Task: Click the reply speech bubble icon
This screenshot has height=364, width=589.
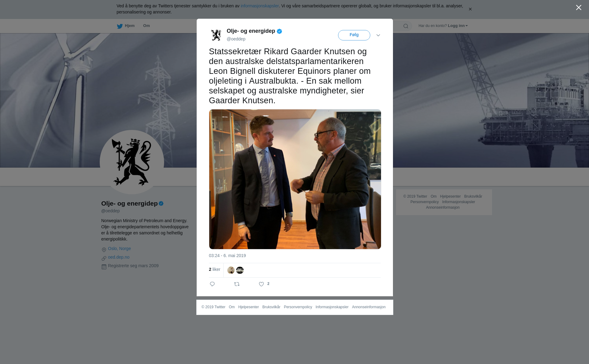Action: point(212,284)
